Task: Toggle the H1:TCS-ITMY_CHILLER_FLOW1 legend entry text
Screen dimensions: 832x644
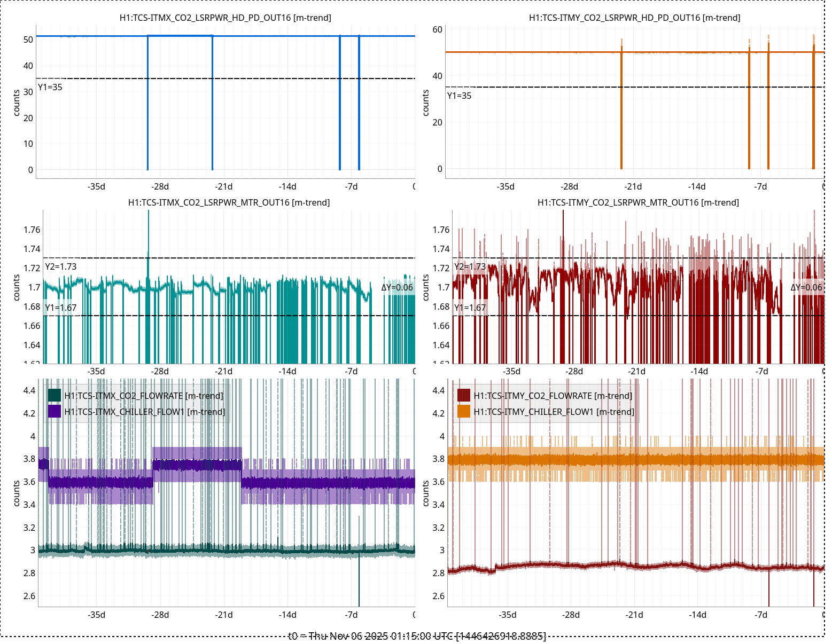Action: pos(554,412)
